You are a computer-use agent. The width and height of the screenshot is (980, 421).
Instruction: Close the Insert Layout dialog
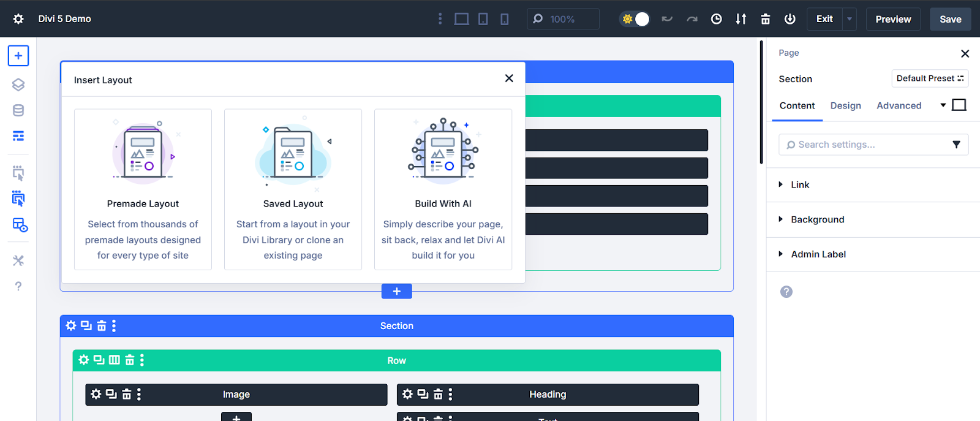pos(509,78)
